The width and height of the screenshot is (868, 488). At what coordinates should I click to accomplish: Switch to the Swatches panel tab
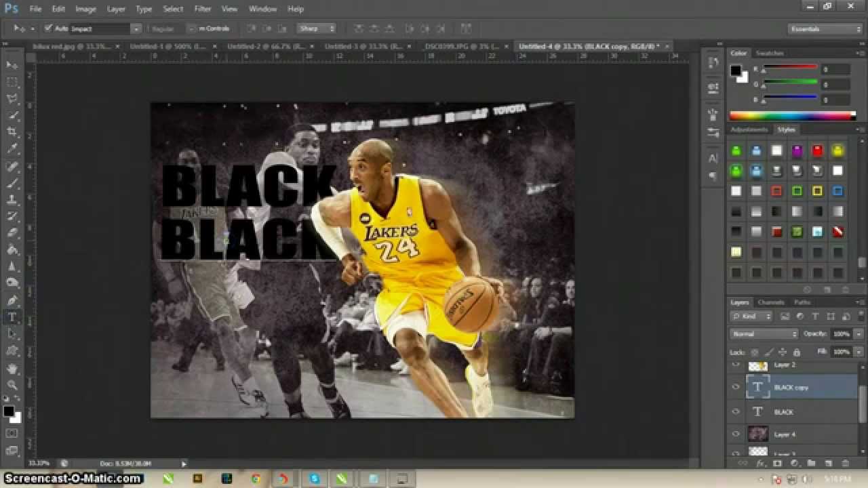770,53
